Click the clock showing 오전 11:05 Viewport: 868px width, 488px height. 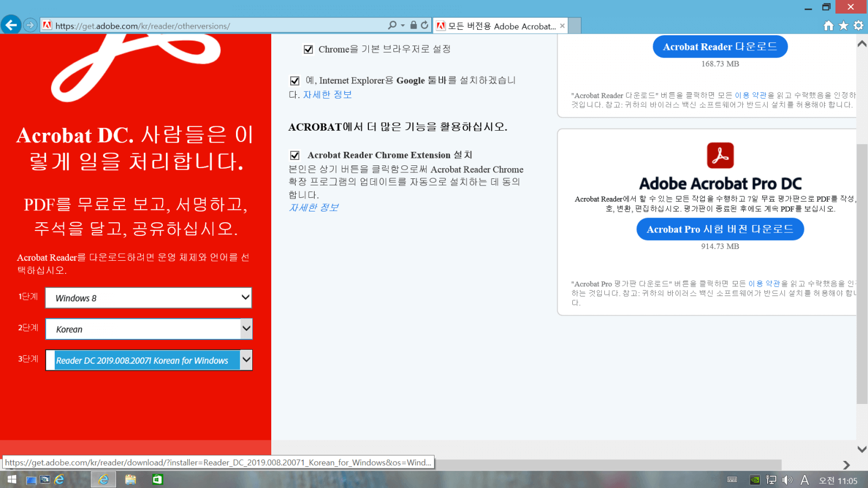click(x=838, y=480)
